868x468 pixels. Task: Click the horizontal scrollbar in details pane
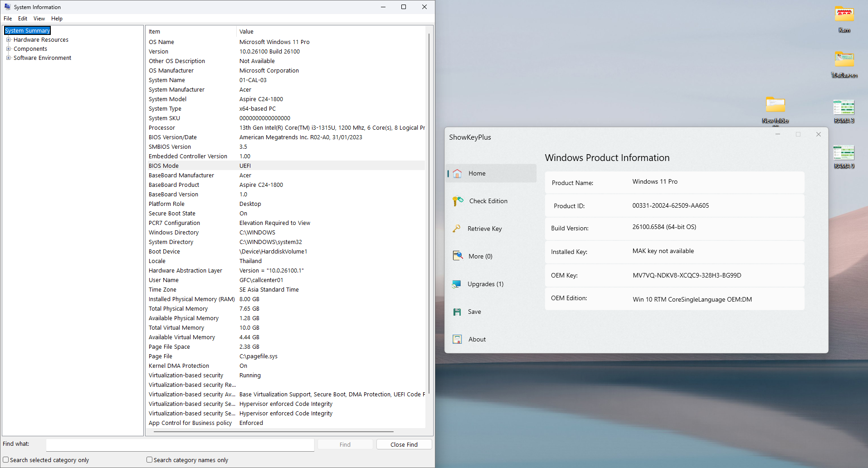[x=273, y=432]
